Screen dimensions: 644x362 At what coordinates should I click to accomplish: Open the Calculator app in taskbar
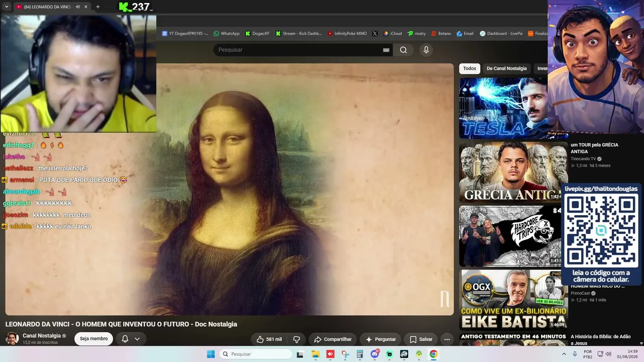coord(360,354)
